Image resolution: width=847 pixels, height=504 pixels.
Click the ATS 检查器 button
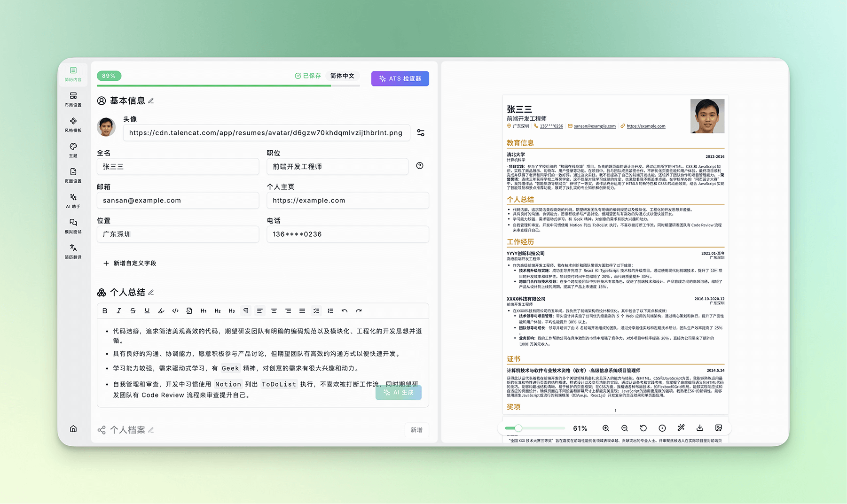point(400,78)
